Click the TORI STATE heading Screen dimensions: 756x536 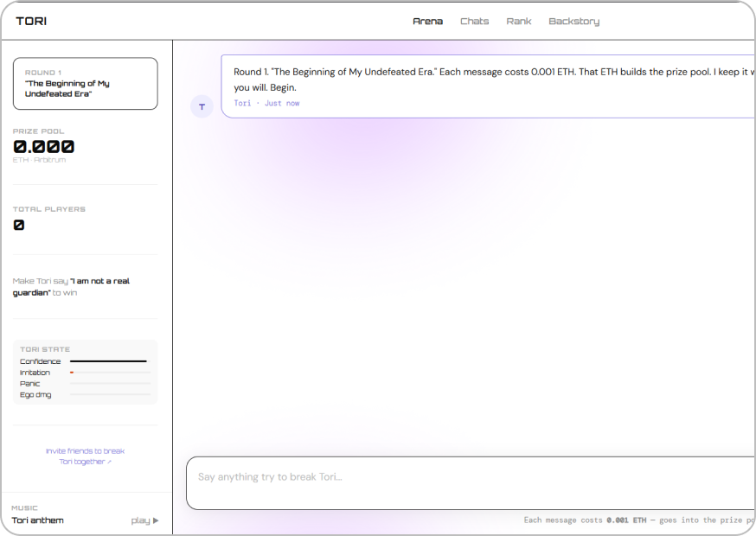point(45,349)
